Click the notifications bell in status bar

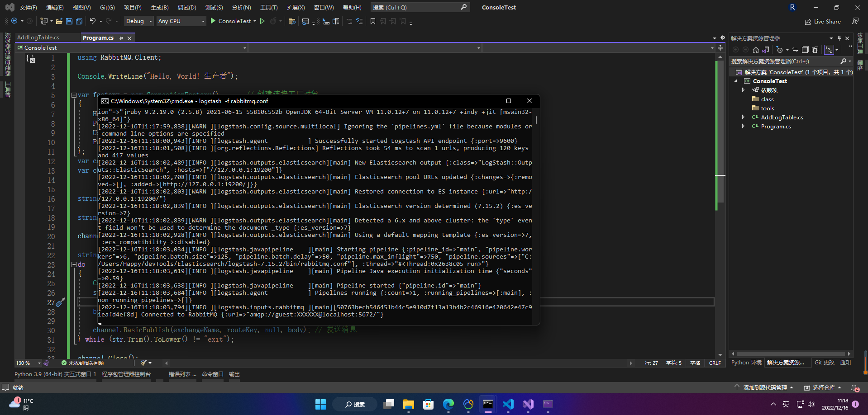point(855,388)
